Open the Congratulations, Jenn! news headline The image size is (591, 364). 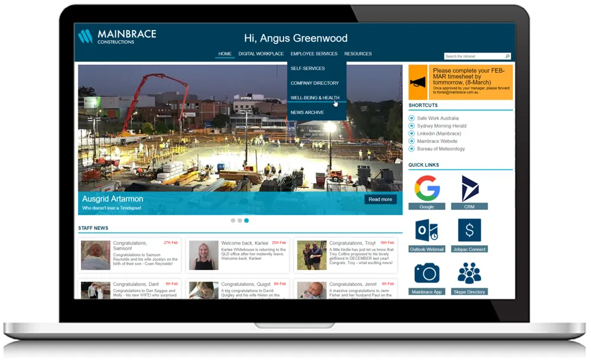353,284
